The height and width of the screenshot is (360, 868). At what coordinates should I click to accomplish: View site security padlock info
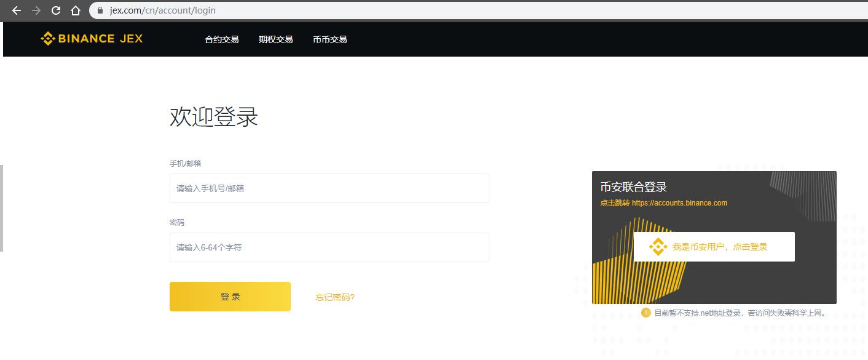[101, 10]
